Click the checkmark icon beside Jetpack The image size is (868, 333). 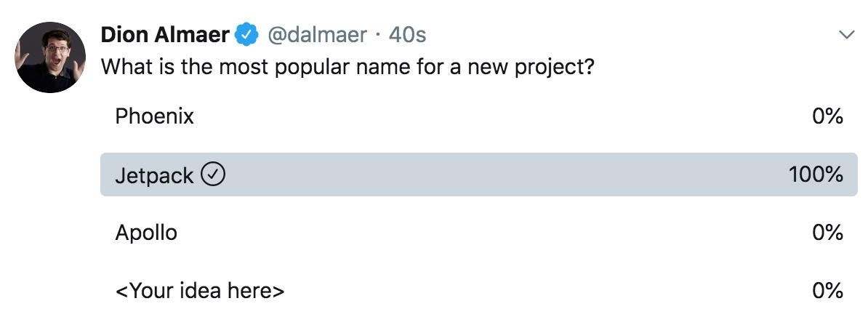click(213, 174)
